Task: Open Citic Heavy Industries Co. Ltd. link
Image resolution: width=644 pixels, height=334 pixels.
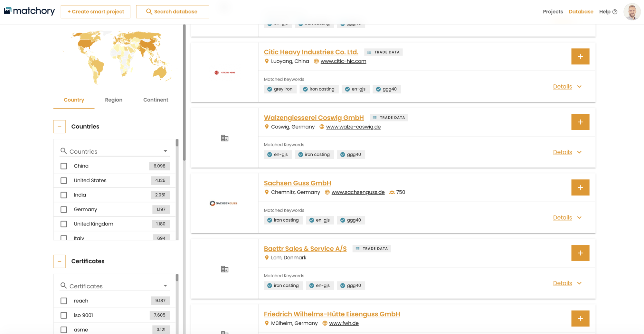Action: 311,52
